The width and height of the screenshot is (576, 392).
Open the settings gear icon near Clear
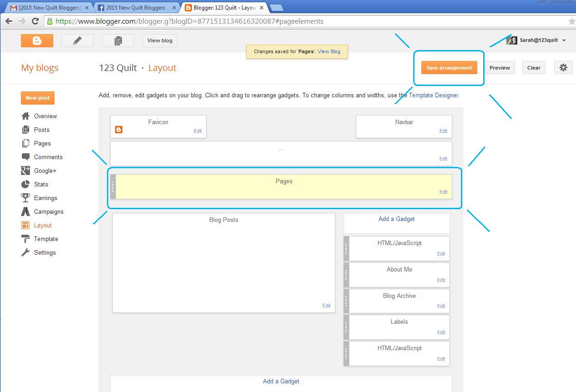coord(563,67)
